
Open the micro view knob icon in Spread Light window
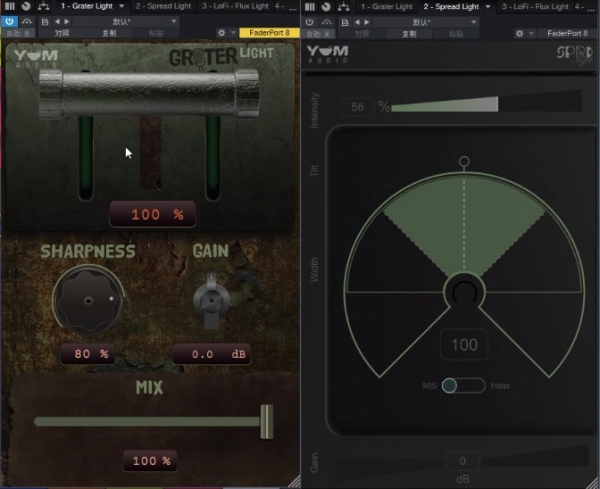pos(326,7)
